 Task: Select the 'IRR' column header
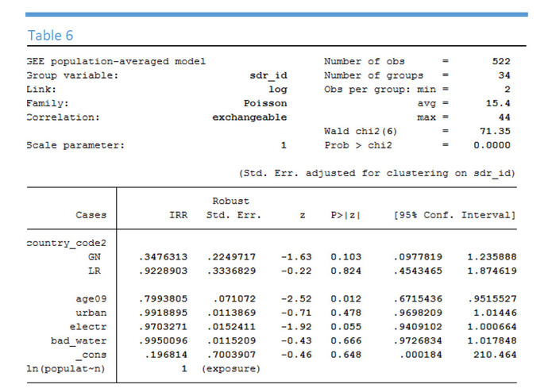coord(179,215)
